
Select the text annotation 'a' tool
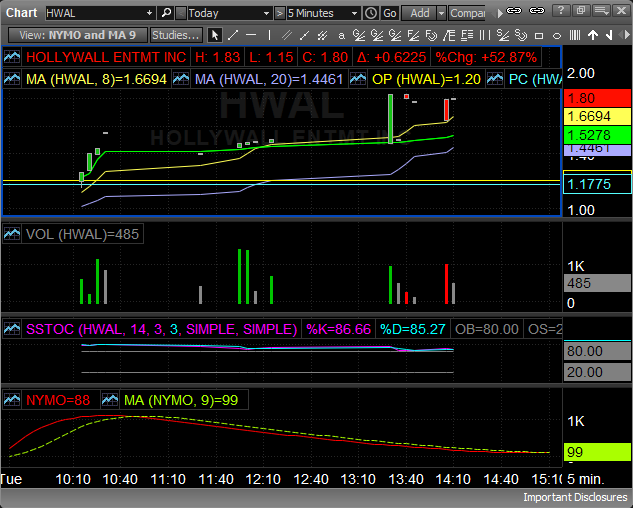click(x=341, y=36)
